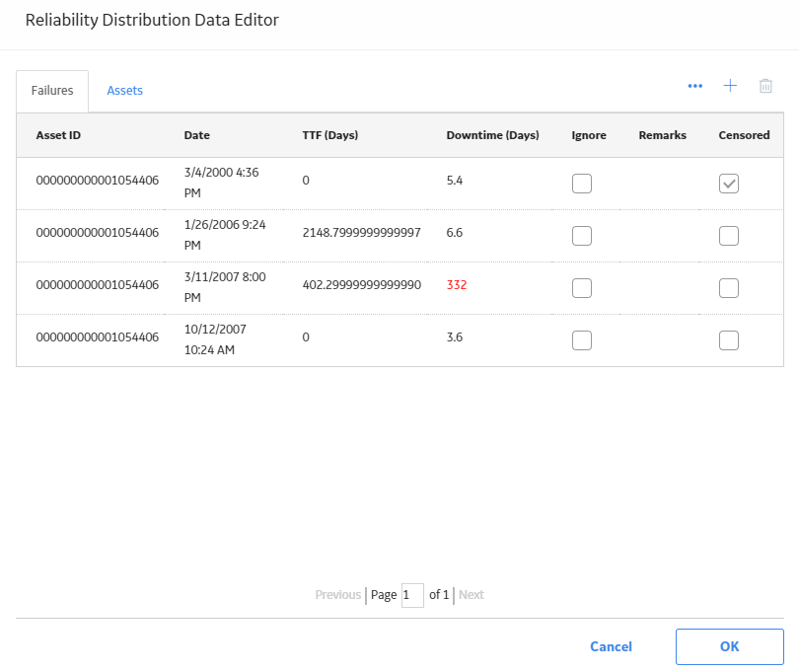799x672 pixels.
Task: Toggle Ignore checkbox for 3/4/2000 row
Action: point(581,184)
